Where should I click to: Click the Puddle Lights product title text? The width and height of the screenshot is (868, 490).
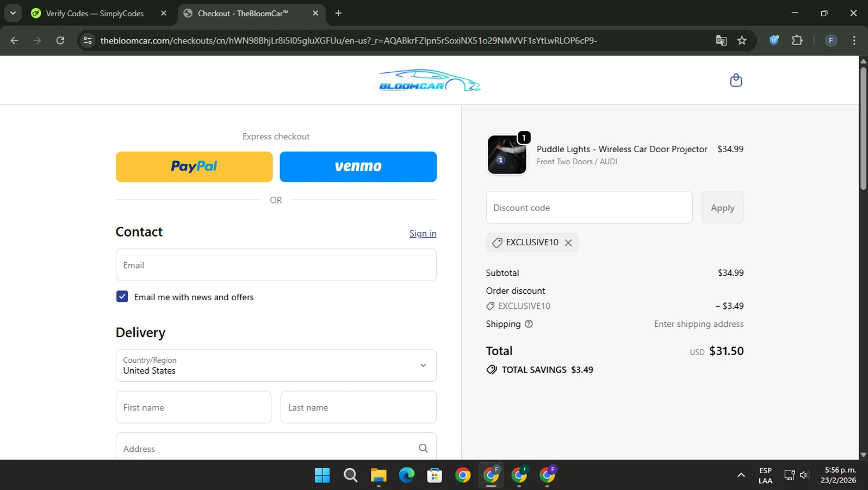pos(621,149)
